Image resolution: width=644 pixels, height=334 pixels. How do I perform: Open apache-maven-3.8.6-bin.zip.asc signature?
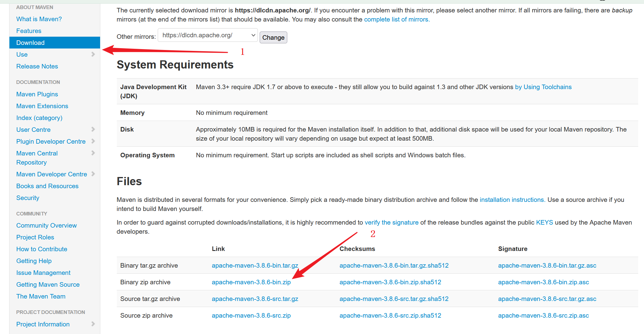(544, 282)
